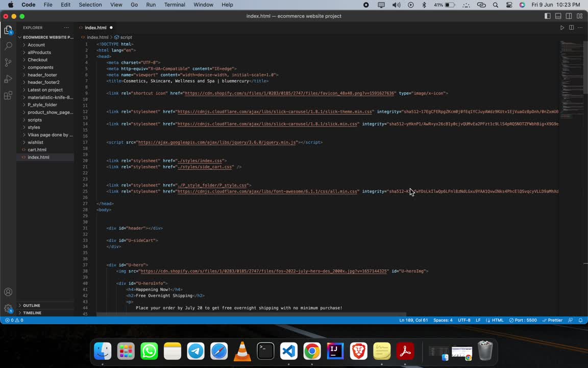
Task: Click the Split Editor Right icon
Action: point(571,28)
